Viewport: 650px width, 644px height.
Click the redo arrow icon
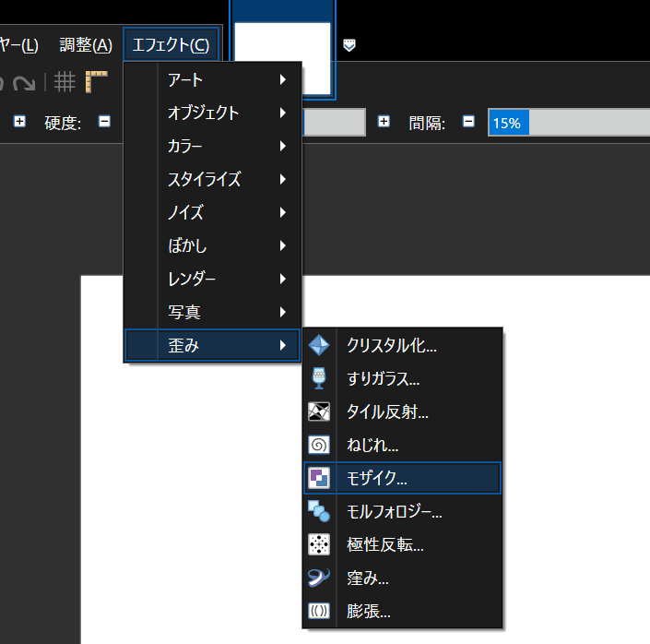click(24, 82)
